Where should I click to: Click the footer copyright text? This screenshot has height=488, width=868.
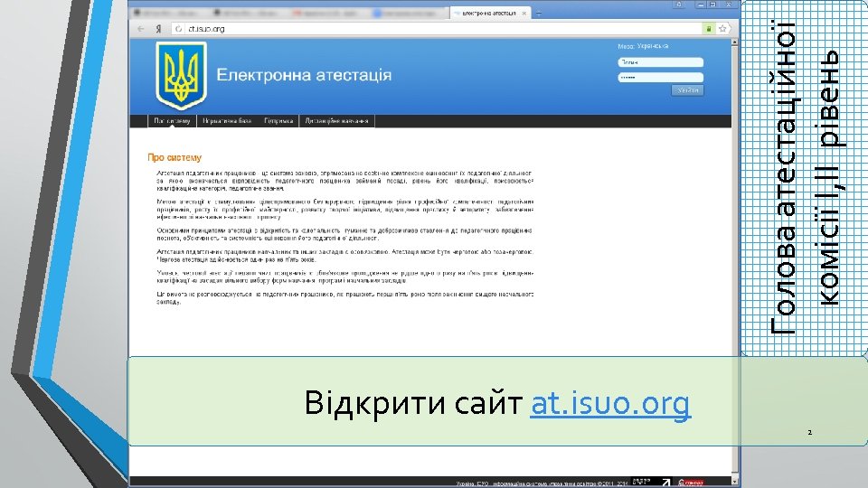pos(542,483)
